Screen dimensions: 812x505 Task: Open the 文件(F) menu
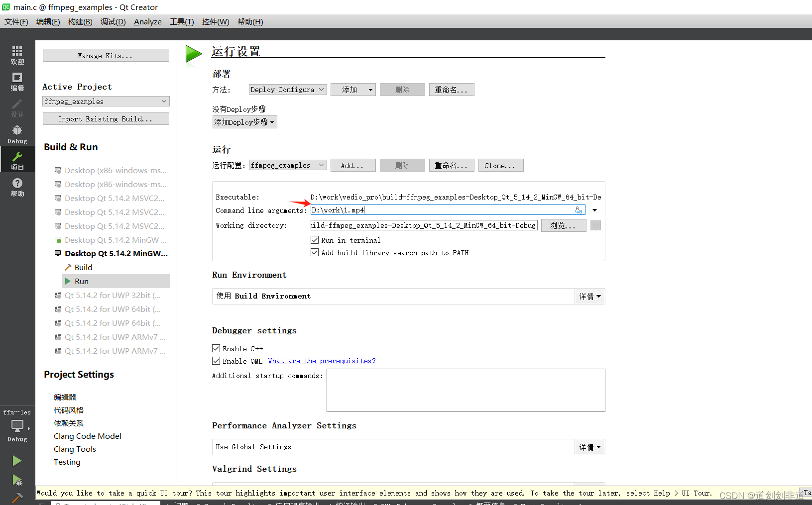(16, 21)
